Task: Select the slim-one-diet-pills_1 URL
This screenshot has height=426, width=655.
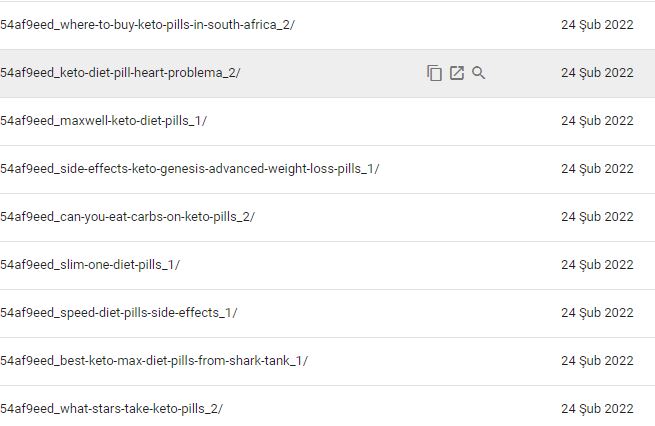Action: pyautogui.click(x=90, y=265)
